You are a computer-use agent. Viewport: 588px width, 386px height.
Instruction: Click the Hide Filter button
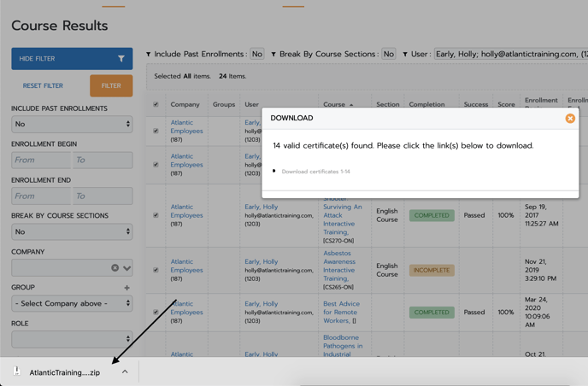tap(72, 58)
